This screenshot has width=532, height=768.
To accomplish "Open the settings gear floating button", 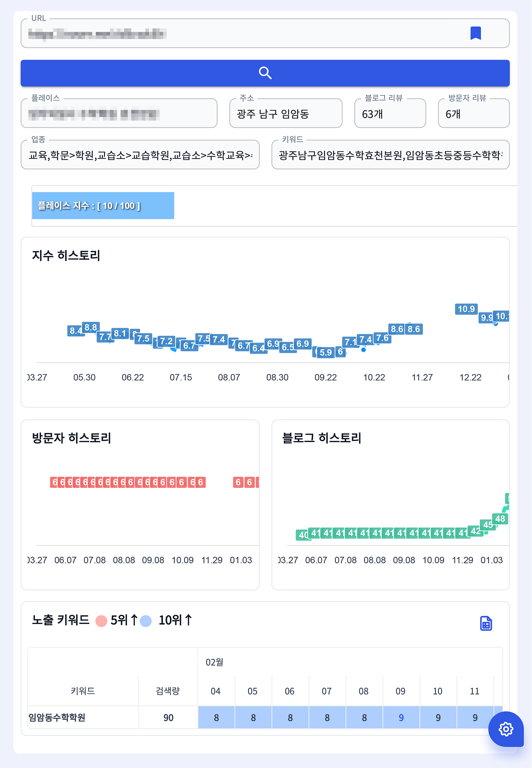I will (506, 729).
